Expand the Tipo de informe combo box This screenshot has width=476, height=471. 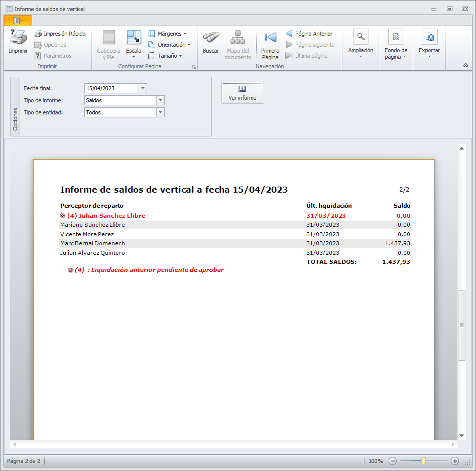point(160,100)
